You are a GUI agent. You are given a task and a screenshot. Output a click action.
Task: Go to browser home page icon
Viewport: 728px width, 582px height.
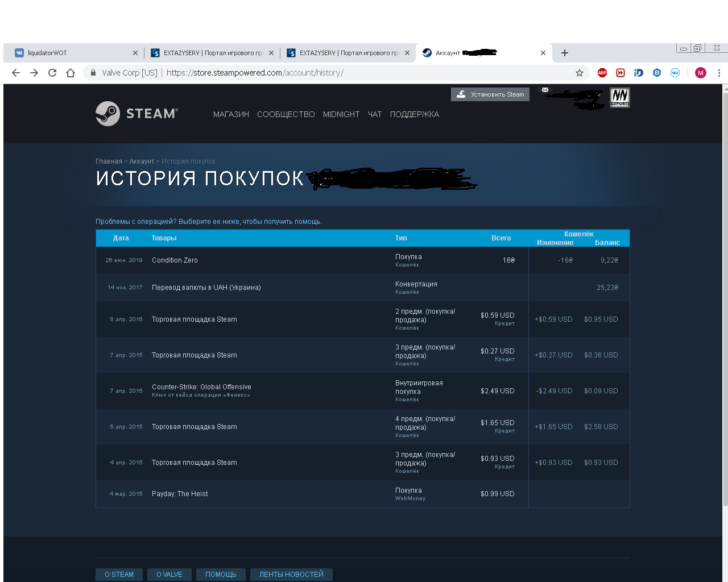pos(71,73)
